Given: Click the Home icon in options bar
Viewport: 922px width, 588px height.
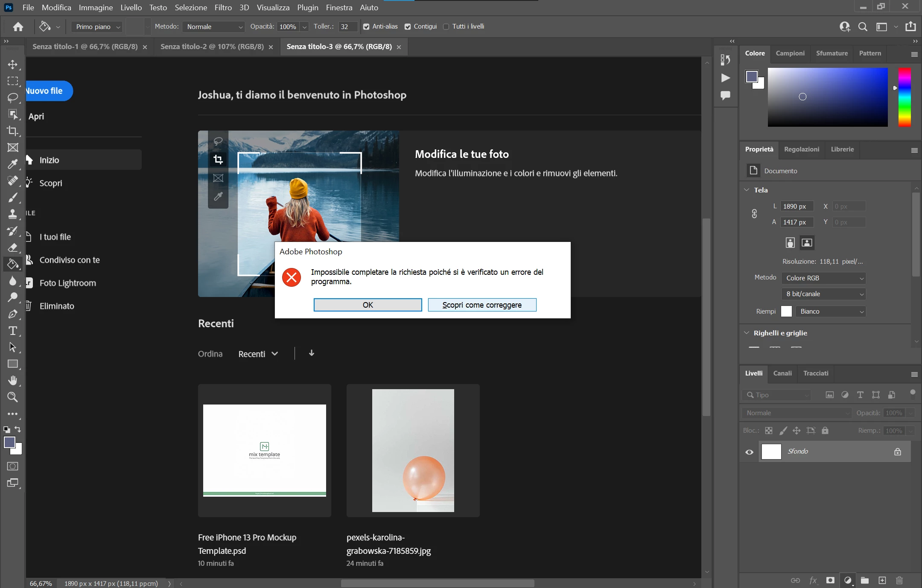Looking at the screenshot, I should 18,27.
